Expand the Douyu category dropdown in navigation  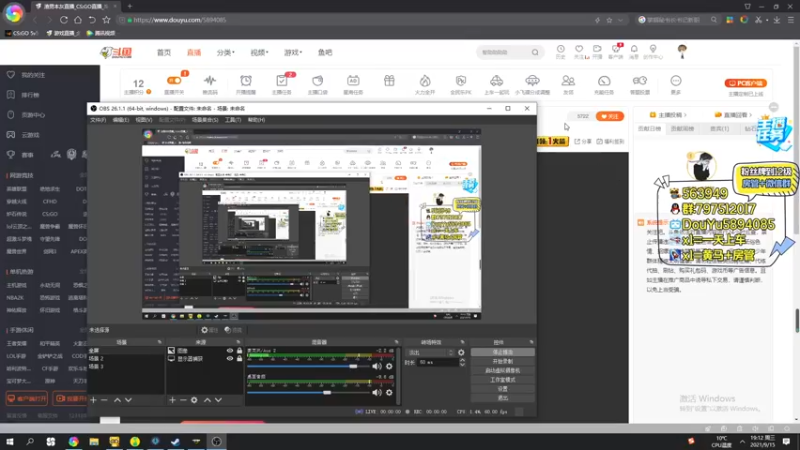(226, 53)
